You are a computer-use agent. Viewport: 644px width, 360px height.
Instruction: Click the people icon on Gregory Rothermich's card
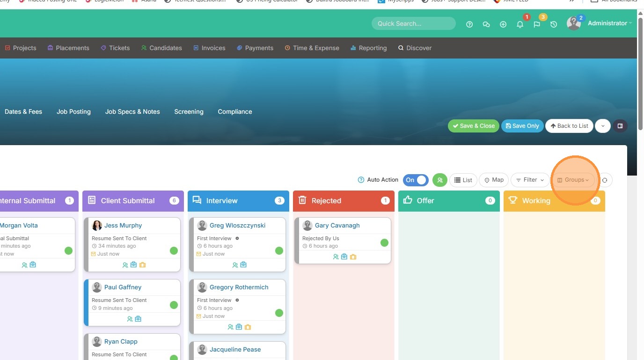[230, 327]
